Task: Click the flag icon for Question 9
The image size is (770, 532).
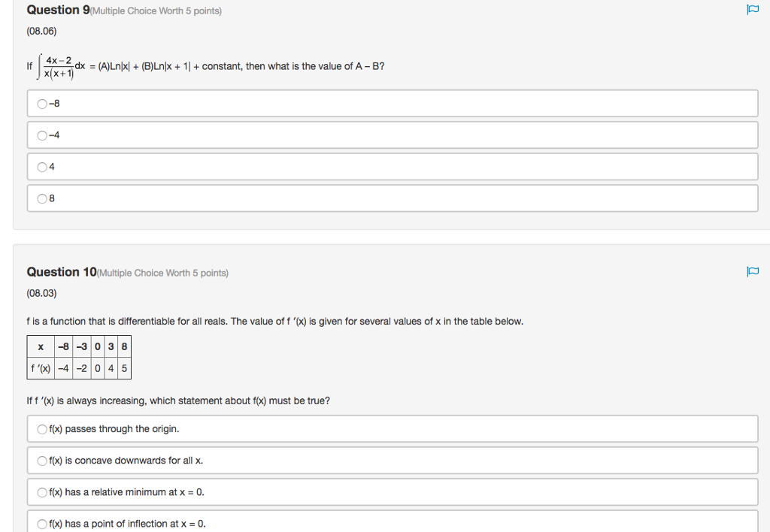Action: coord(753,9)
